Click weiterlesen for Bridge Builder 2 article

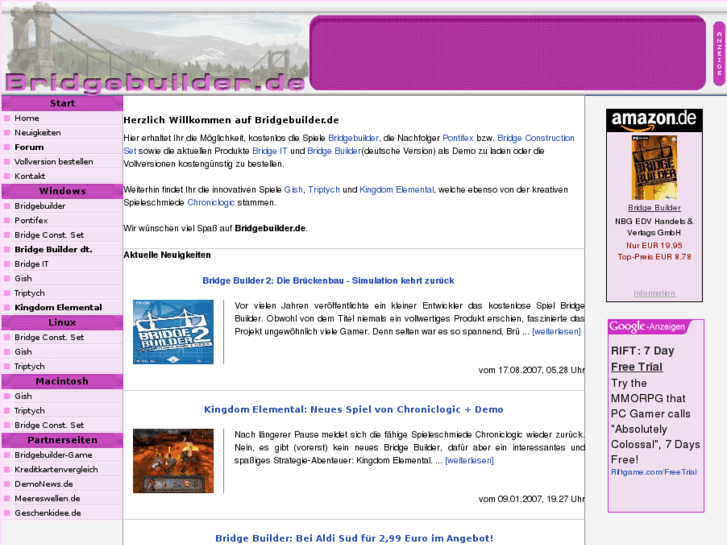pos(556,332)
